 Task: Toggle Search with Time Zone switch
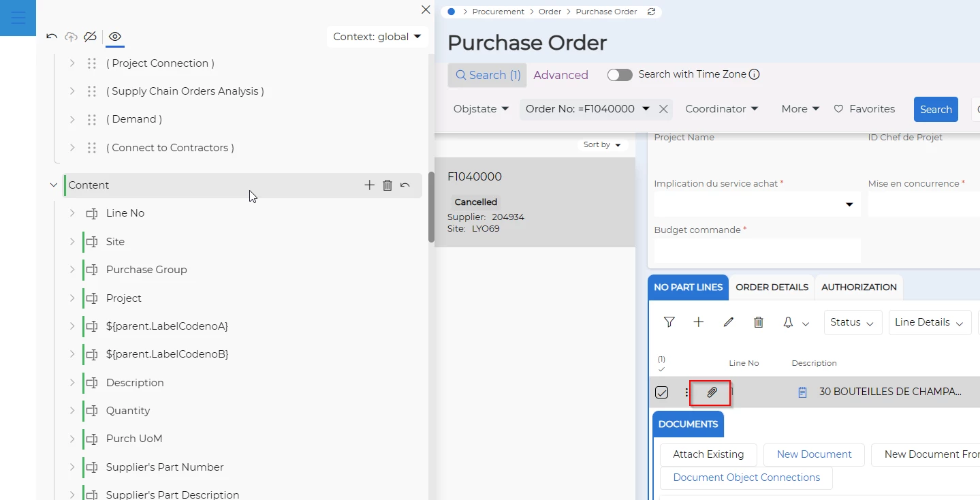[620, 75]
